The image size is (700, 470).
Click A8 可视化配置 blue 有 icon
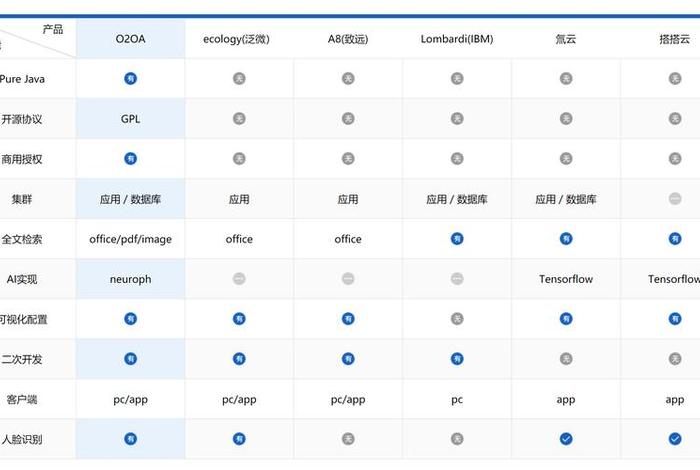[x=348, y=319]
